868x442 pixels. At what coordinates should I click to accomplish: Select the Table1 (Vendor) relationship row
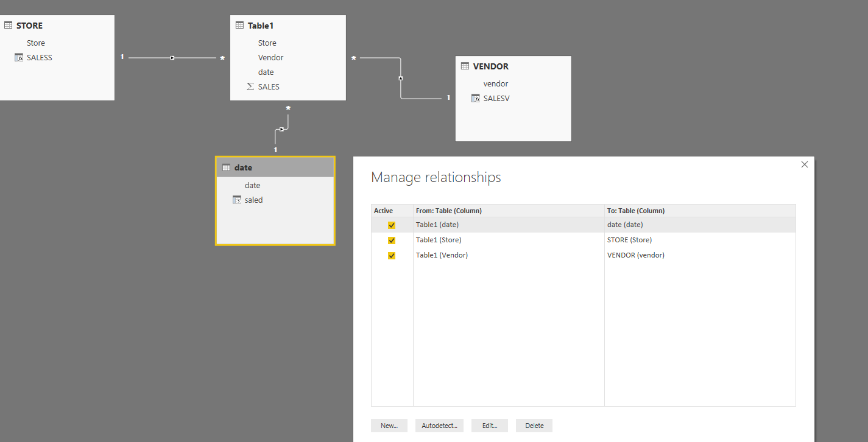pos(584,255)
